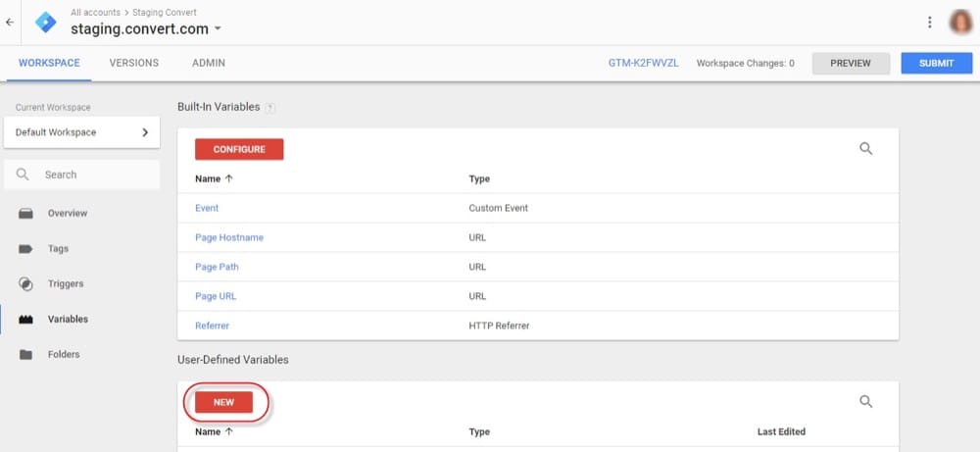Click the GTM-K2FWVZL container ID link
The height and width of the screenshot is (452, 980).
pyautogui.click(x=643, y=63)
